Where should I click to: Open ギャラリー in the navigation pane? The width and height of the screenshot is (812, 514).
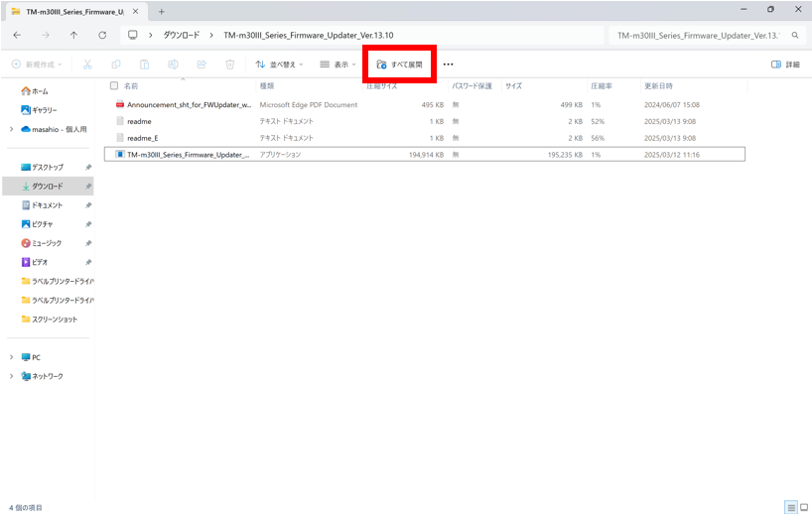[x=39, y=110]
